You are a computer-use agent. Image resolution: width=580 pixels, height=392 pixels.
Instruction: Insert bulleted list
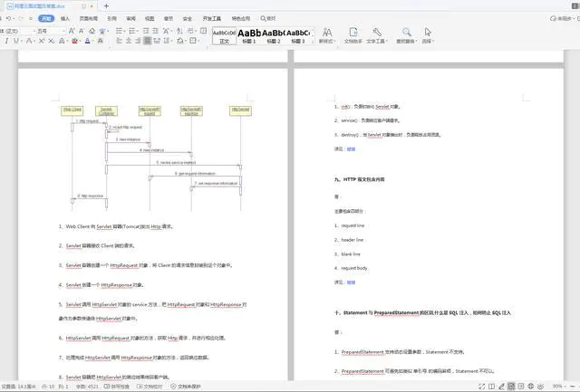click(x=119, y=31)
